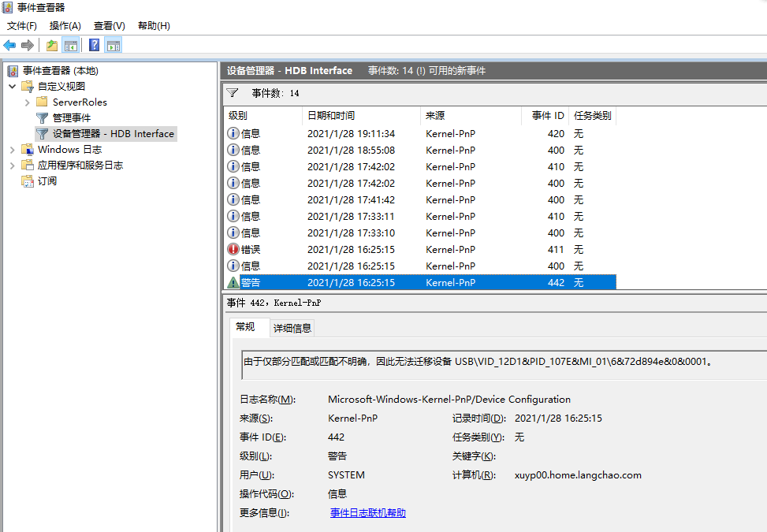Open the 帮助(H) menu
767x532 pixels.
pyautogui.click(x=154, y=26)
